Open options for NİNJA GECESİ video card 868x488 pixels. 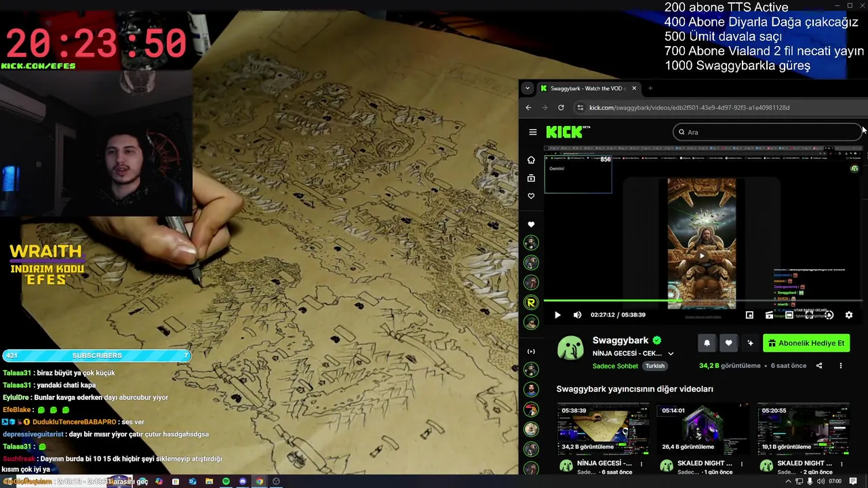click(642, 464)
